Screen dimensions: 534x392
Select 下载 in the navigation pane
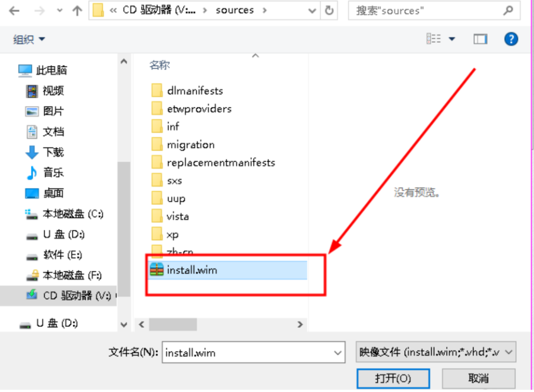[45, 152]
